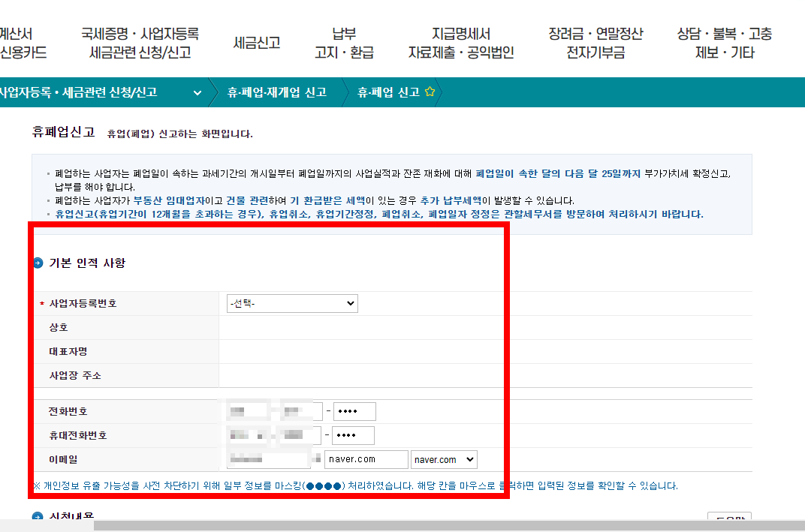The image size is (805, 532).
Task: Toggle the favorite star on 휴·폐업 신고 breadcrumb
Action: pos(430,92)
